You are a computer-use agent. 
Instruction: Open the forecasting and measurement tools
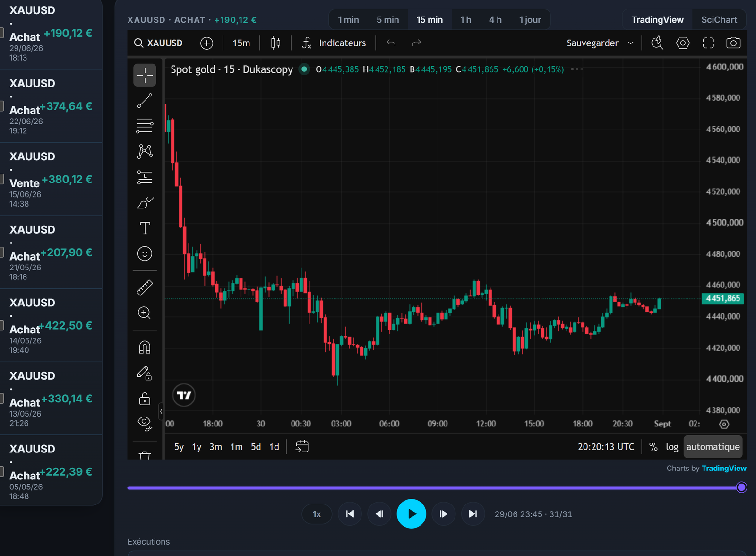[x=145, y=177]
